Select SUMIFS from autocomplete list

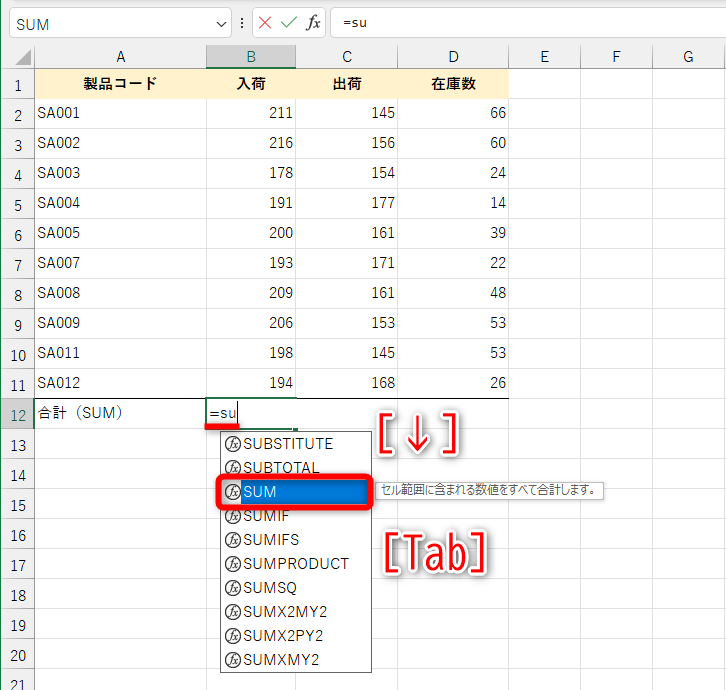(296, 539)
